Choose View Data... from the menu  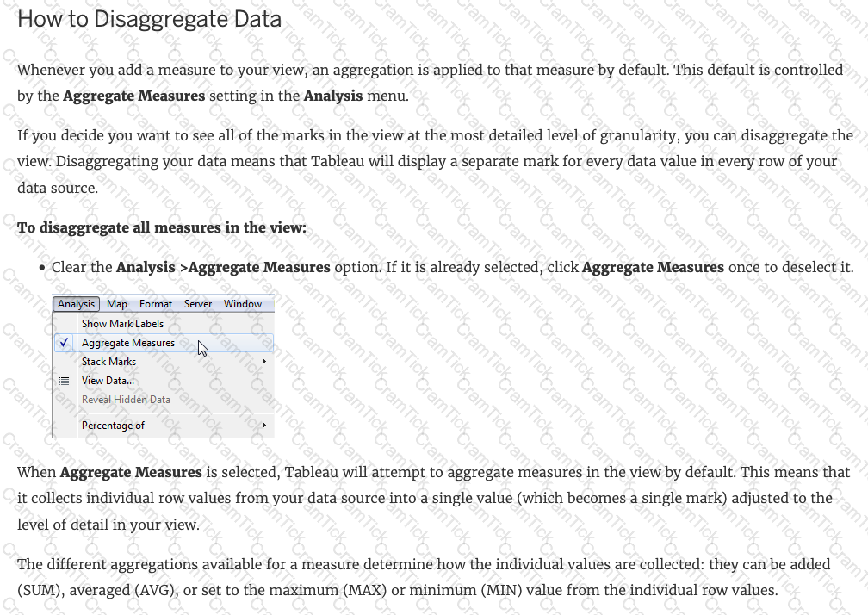pyautogui.click(x=108, y=381)
